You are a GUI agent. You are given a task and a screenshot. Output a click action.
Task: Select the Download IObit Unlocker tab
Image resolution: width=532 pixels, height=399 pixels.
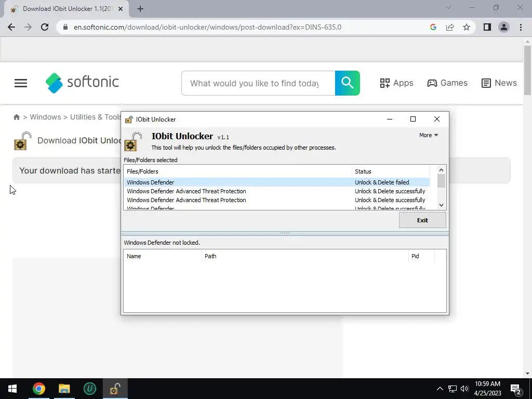tap(66, 9)
